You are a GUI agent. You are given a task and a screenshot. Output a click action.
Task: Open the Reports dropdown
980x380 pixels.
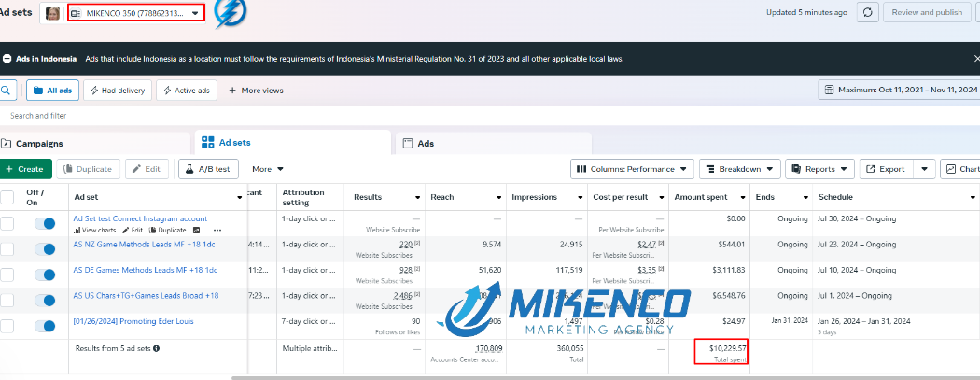pyautogui.click(x=820, y=169)
